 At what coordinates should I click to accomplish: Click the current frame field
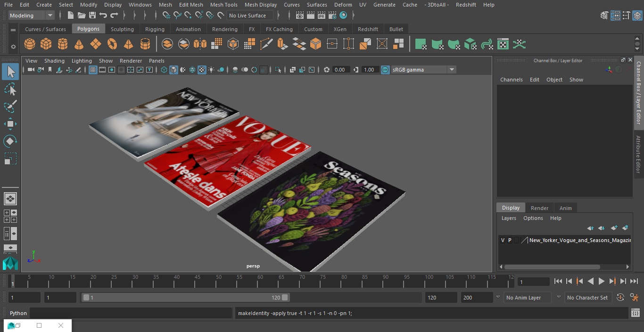533,282
